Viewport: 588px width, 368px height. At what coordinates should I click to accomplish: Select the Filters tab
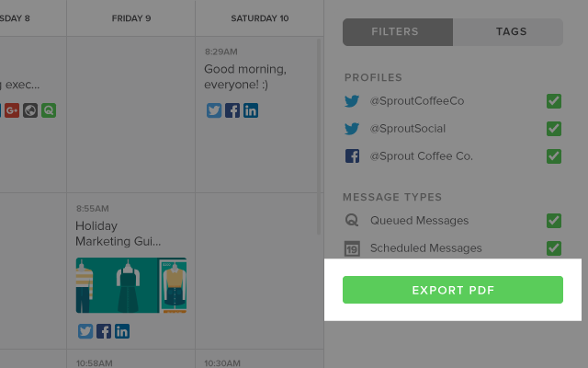pyautogui.click(x=398, y=32)
